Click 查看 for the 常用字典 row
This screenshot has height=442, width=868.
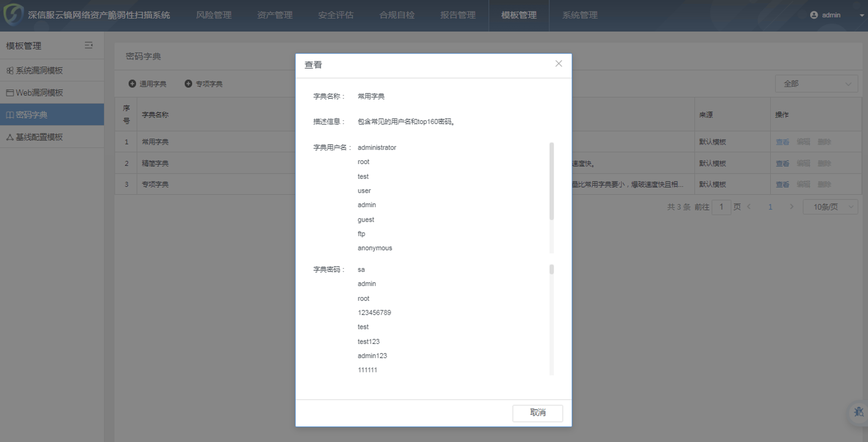[x=782, y=142]
